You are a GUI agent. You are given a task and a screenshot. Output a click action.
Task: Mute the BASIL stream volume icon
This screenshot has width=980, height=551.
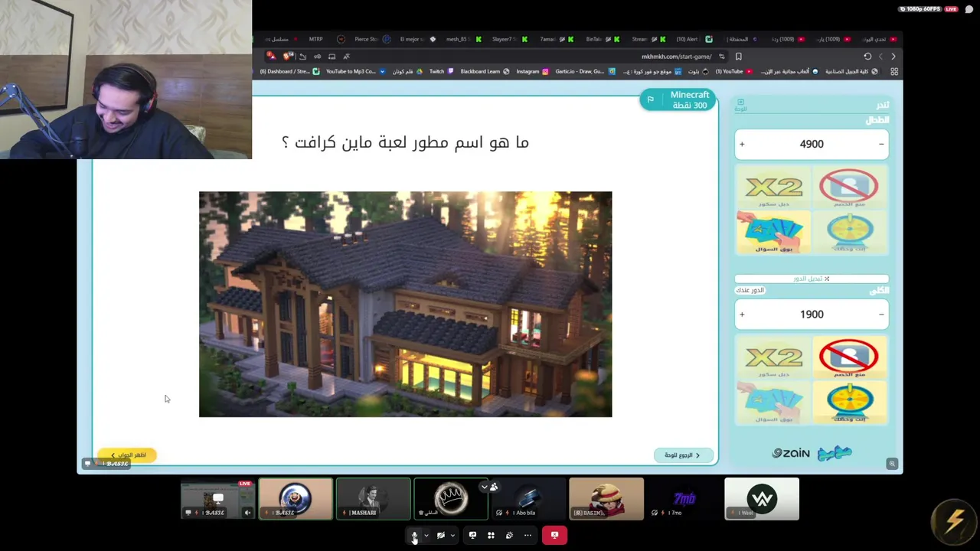[x=247, y=513]
